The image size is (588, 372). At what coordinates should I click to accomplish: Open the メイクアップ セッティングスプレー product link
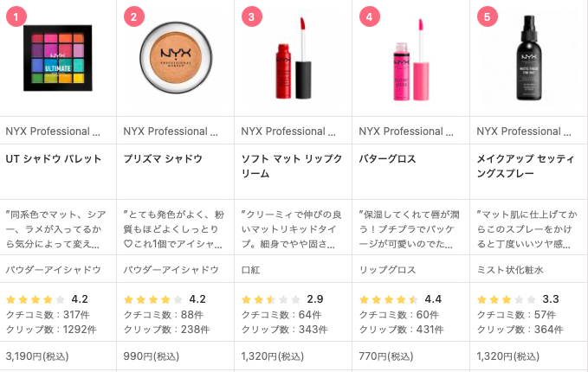pos(526,166)
